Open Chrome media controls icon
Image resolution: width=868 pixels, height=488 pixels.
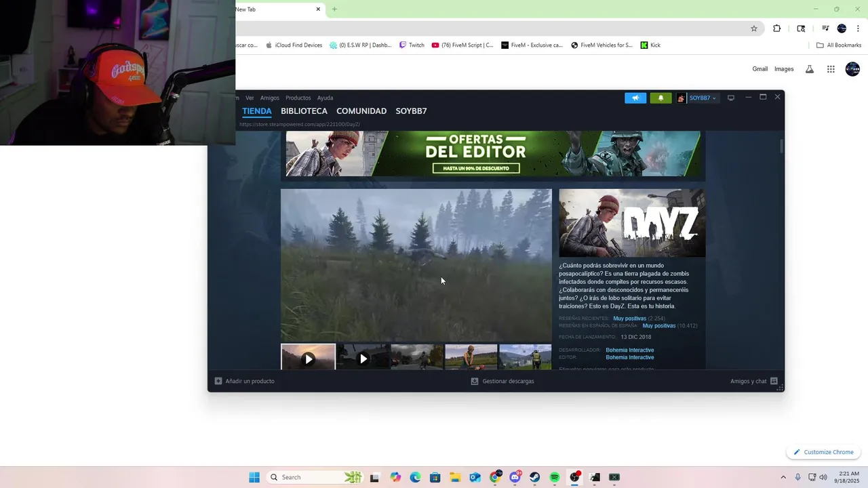825,28
